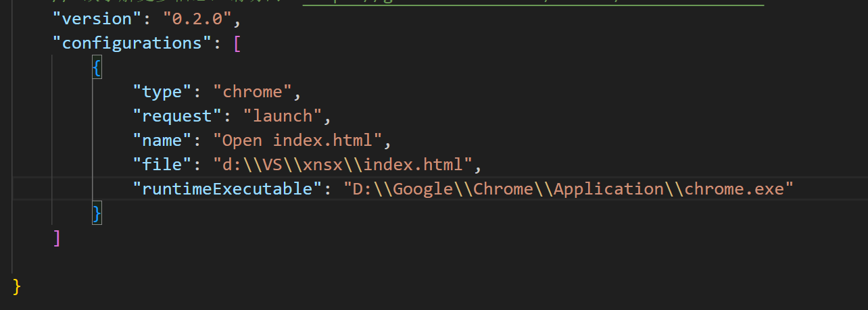Click the "configurations" key
868x310 pixels.
(x=137, y=43)
